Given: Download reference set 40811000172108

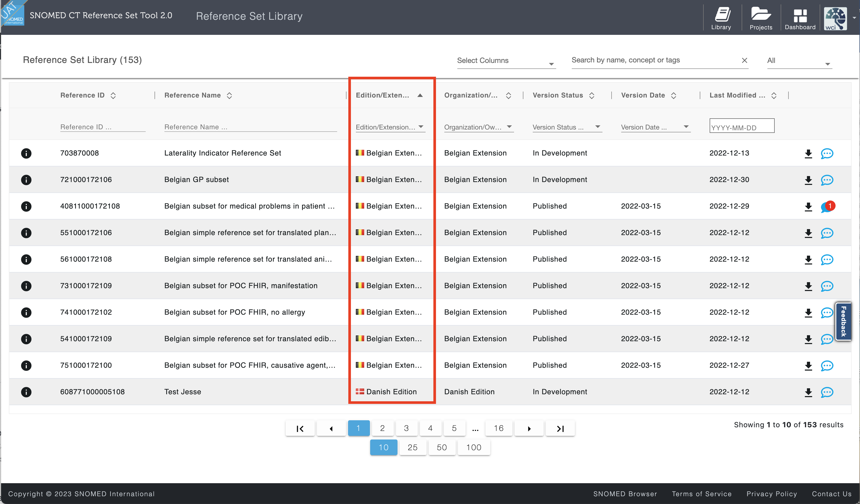Looking at the screenshot, I should coord(808,207).
